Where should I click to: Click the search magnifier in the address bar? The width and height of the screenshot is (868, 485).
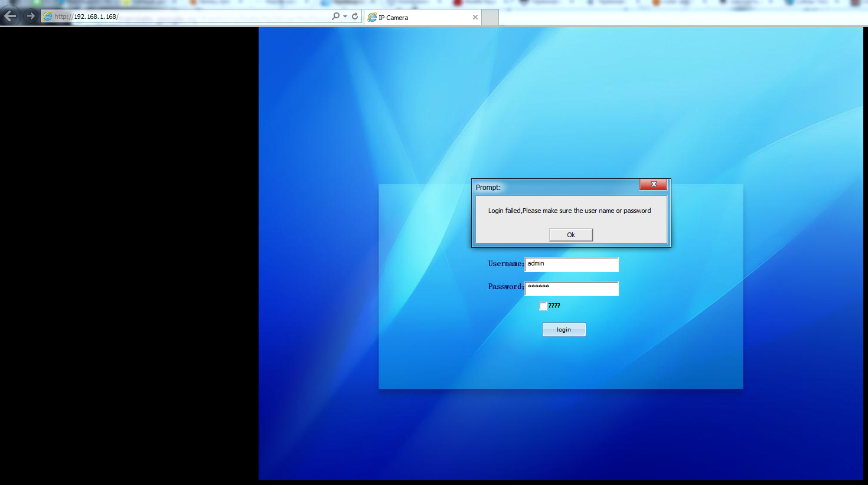pos(335,17)
